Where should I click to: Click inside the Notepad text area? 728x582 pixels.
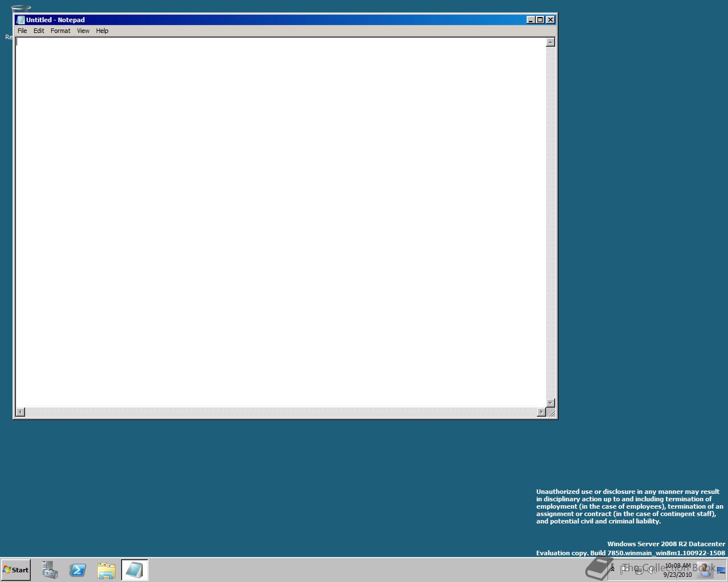coord(280,222)
